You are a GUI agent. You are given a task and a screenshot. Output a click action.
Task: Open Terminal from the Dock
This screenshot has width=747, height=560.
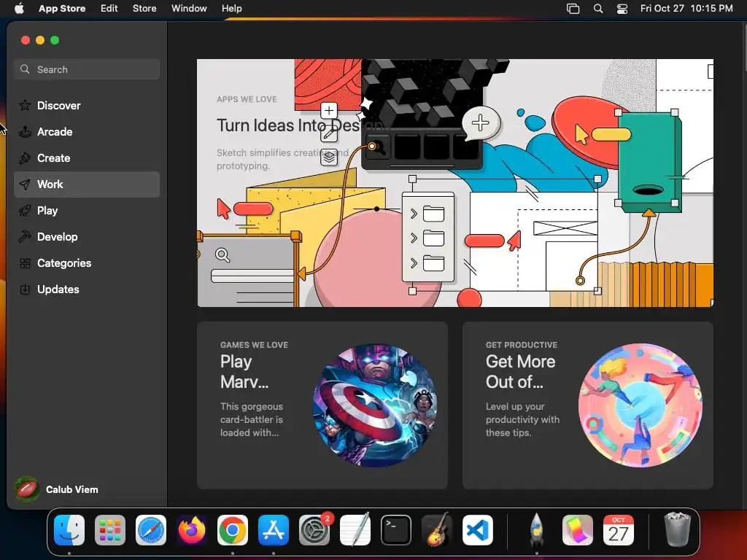(396, 530)
